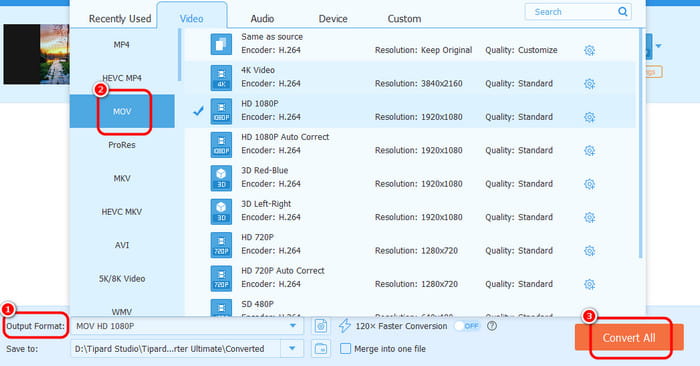Click Quality: Customize text

click(x=521, y=50)
